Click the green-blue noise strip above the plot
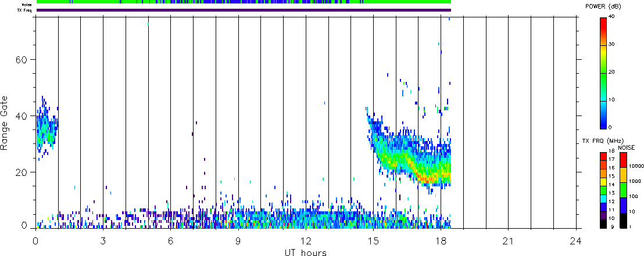Image resolution: width=644 pixels, height=256 pixels. [244, 2]
